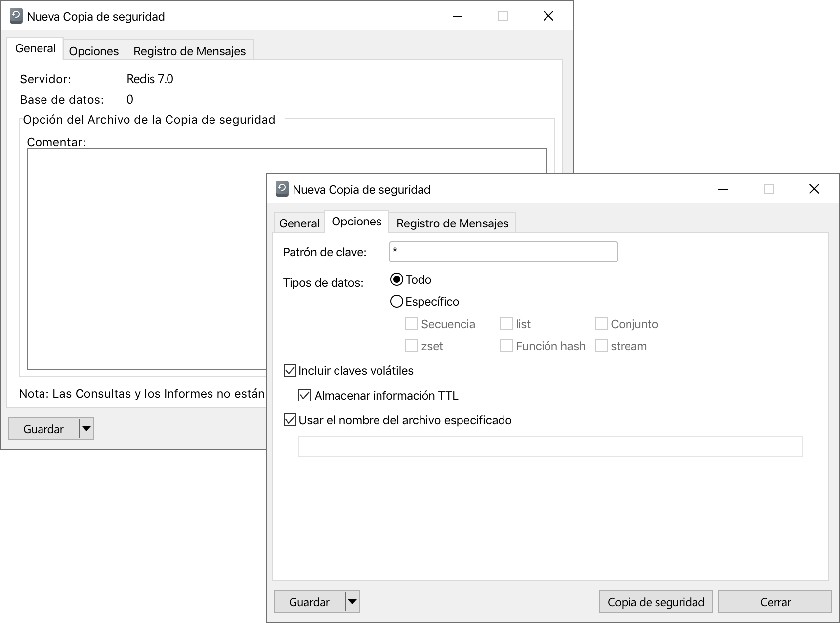Click the Patrón de clave input field
This screenshot has height=623, width=840.
503,252
